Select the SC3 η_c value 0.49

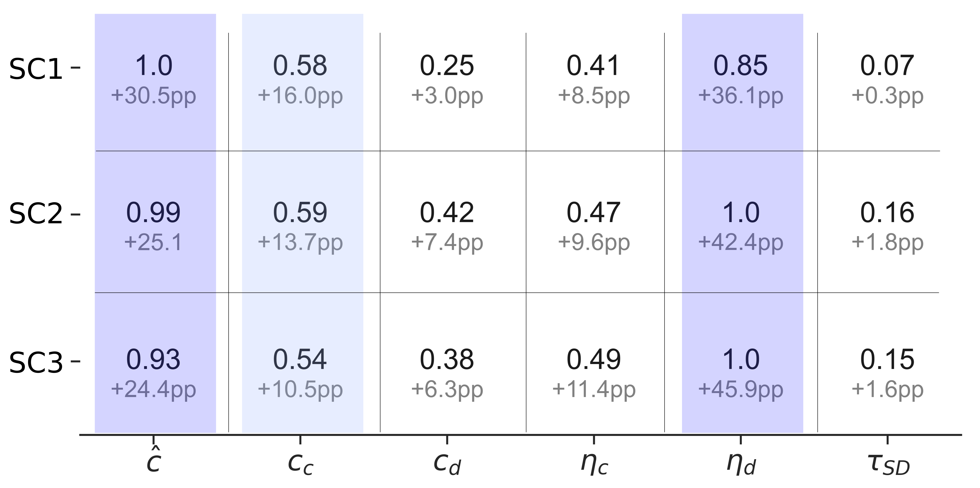pos(594,360)
